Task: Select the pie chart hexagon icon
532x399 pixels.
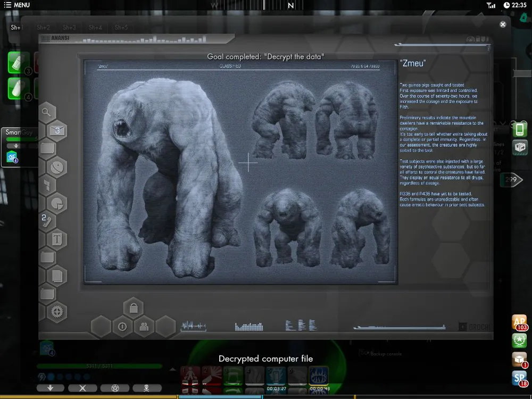Action: [x=57, y=203]
